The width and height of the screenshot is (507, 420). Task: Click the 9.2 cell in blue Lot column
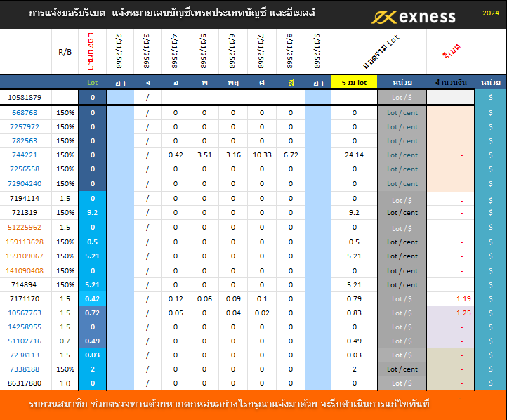click(92, 212)
